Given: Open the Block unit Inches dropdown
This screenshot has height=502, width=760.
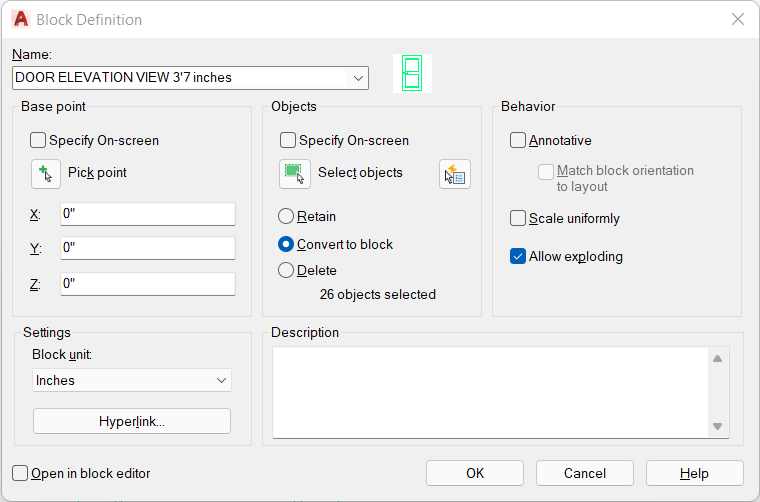Looking at the screenshot, I should 132,380.
